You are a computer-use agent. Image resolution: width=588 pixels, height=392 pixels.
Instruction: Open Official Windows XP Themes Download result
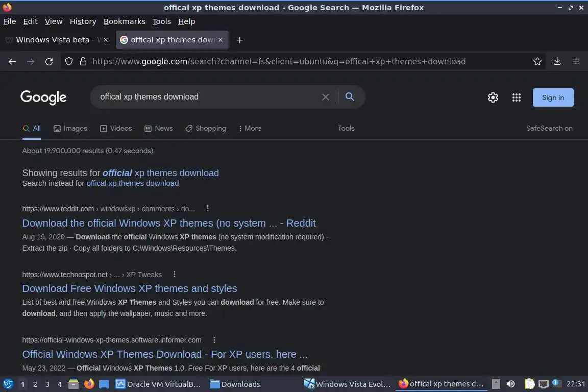click(x=165, y=355)
